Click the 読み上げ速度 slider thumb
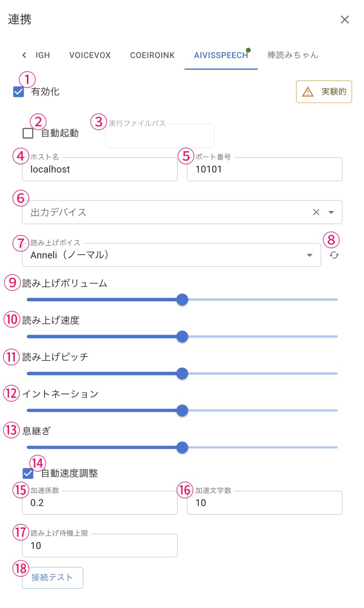 pyautogui.click(x=182, y=337)
